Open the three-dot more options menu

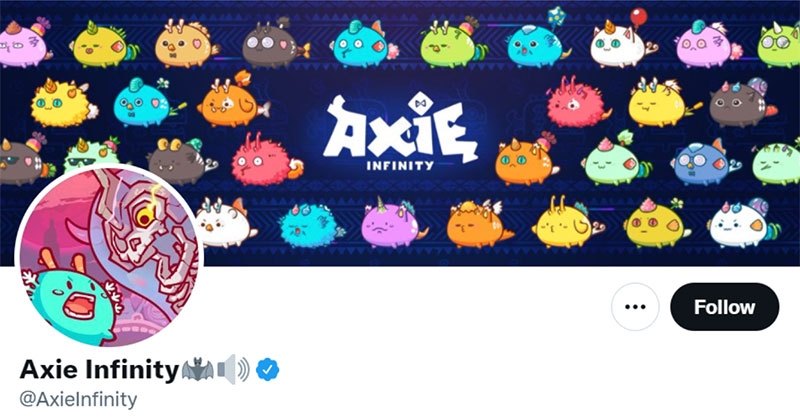coord(635,307)
